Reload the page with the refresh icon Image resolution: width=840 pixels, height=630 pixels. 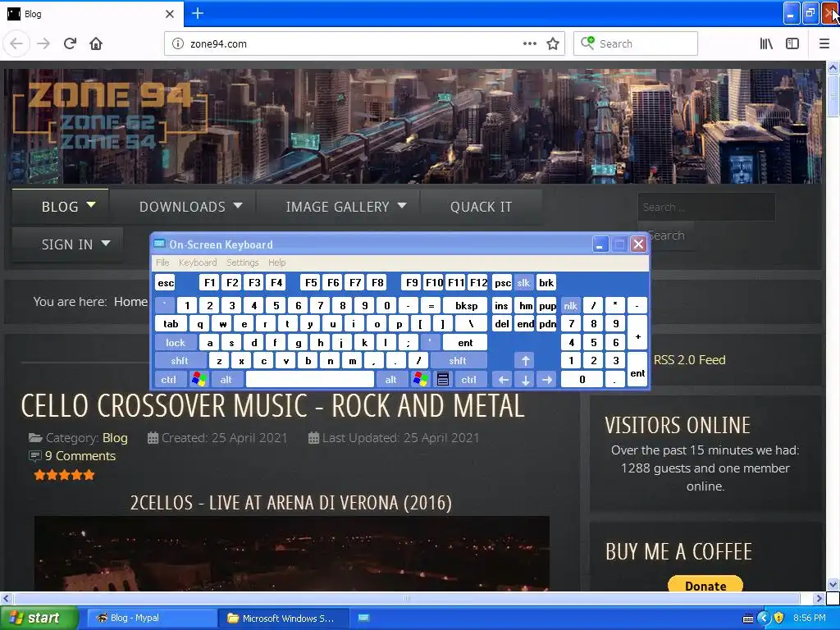point(70,43)
